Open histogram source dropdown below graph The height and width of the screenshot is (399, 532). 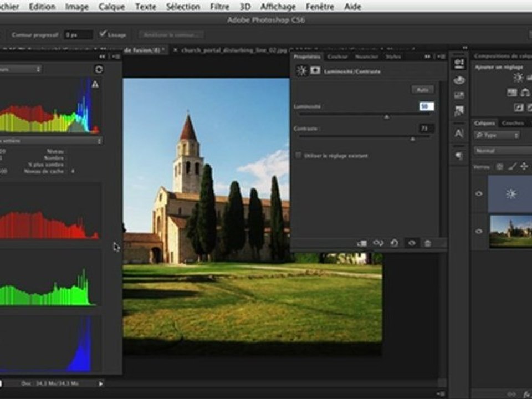pyautogui.click(x=51, y=141)
